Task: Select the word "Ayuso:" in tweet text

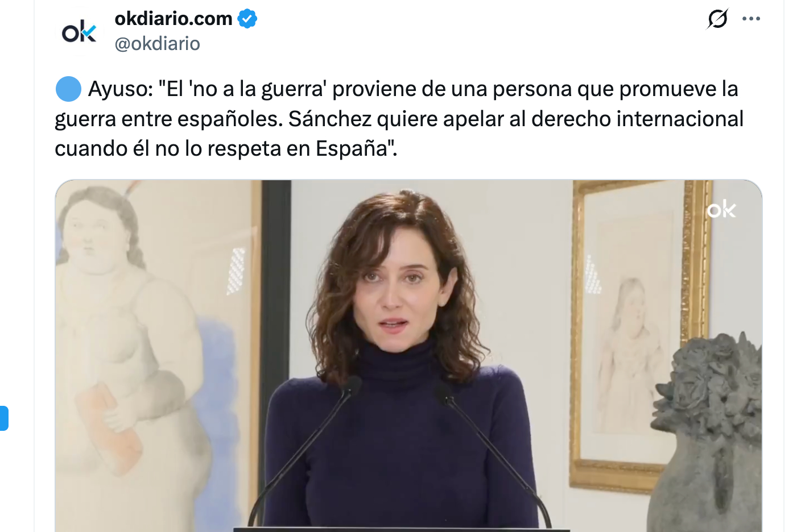Action: [121, 89]
